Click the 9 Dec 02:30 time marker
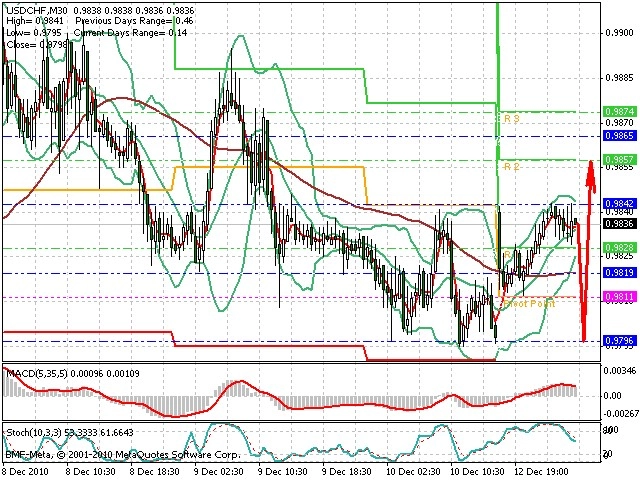Screen dimensions: 640x480 coord(219,472)
